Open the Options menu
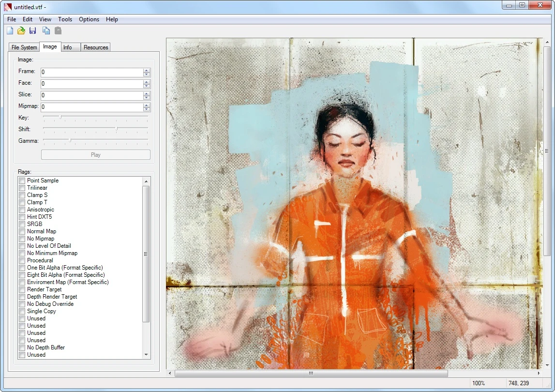555x392 pixels. [x=89, y=19]
